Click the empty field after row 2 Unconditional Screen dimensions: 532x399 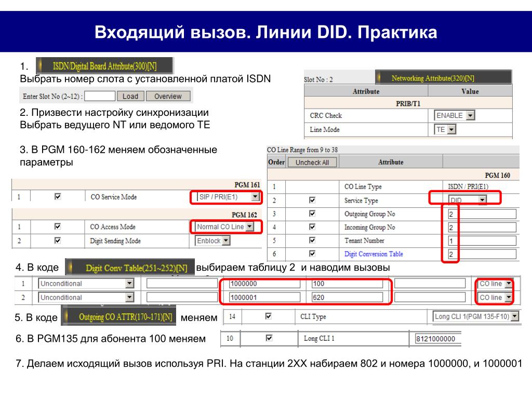pos(182,298)
